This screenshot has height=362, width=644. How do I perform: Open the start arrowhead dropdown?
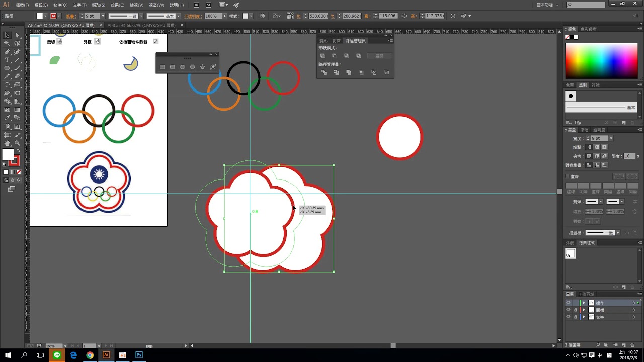[600, 201]
